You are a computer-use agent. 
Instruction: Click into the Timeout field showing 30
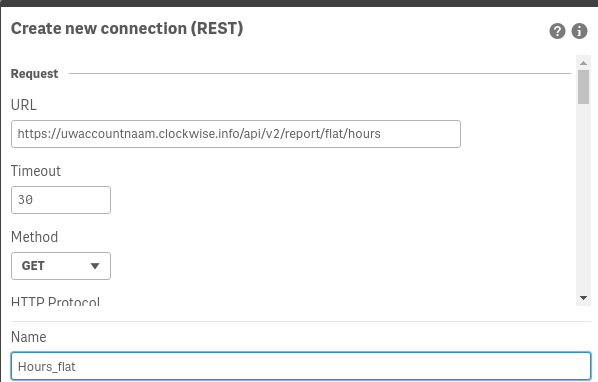61,200
